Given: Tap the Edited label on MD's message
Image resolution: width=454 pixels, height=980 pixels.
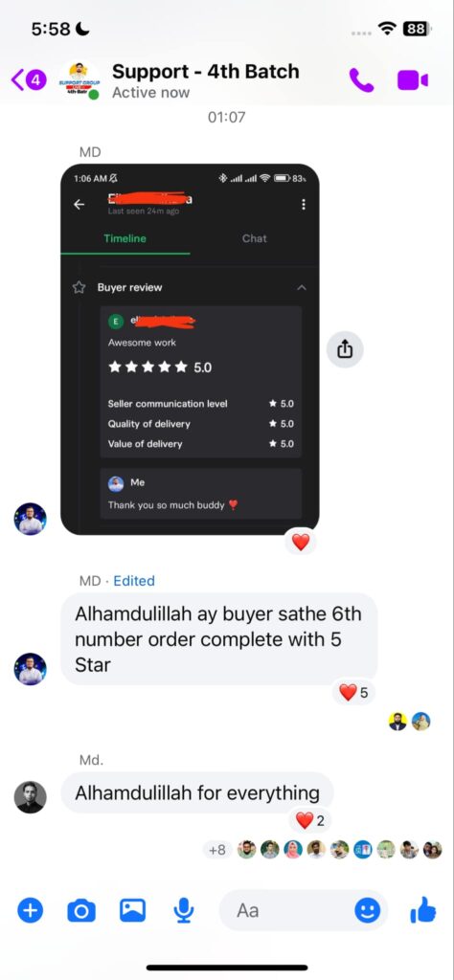Looking at the screenshot, I should [x=134, y=581].
